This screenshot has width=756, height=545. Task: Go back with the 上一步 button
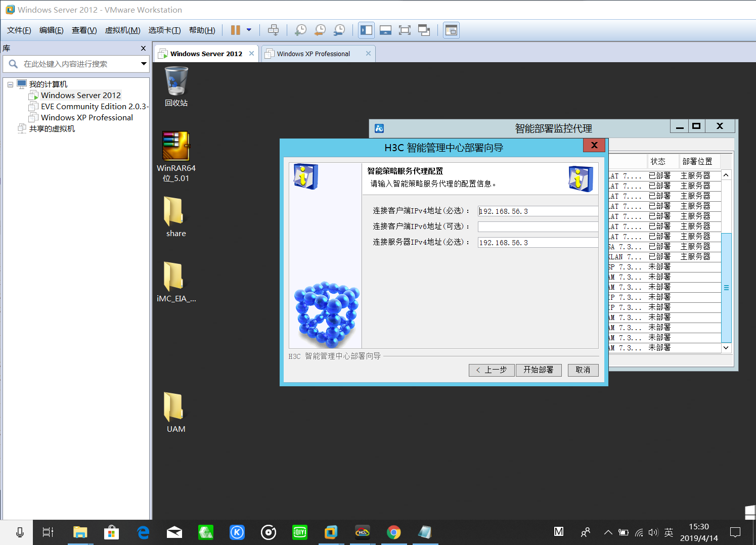click(492, 370)
